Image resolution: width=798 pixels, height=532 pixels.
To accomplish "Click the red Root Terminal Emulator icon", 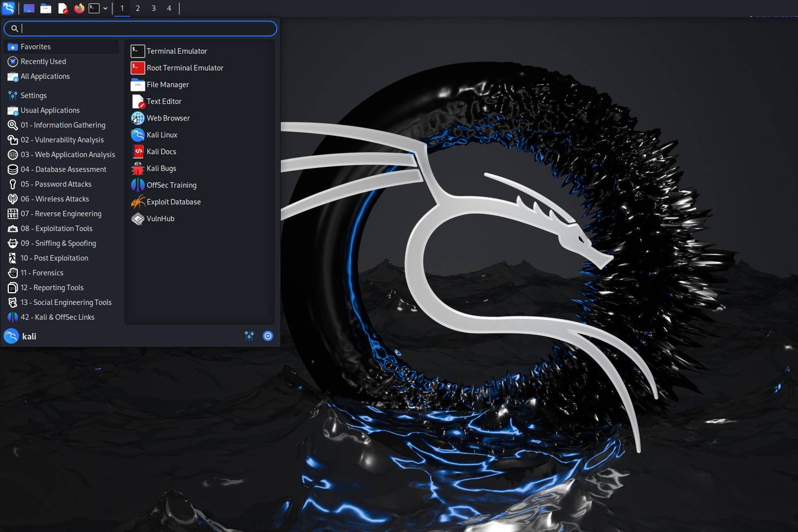I will [x=137, y=68].
